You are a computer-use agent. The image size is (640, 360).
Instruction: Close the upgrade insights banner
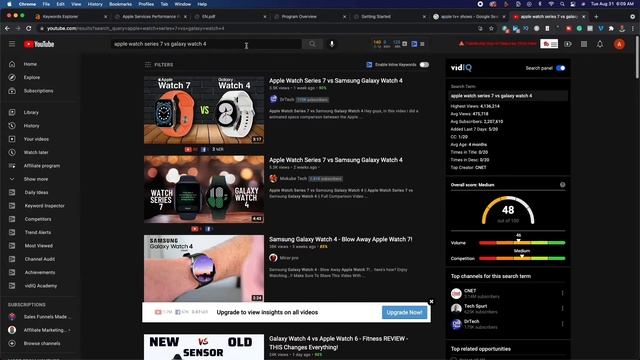tap(431, 302)
